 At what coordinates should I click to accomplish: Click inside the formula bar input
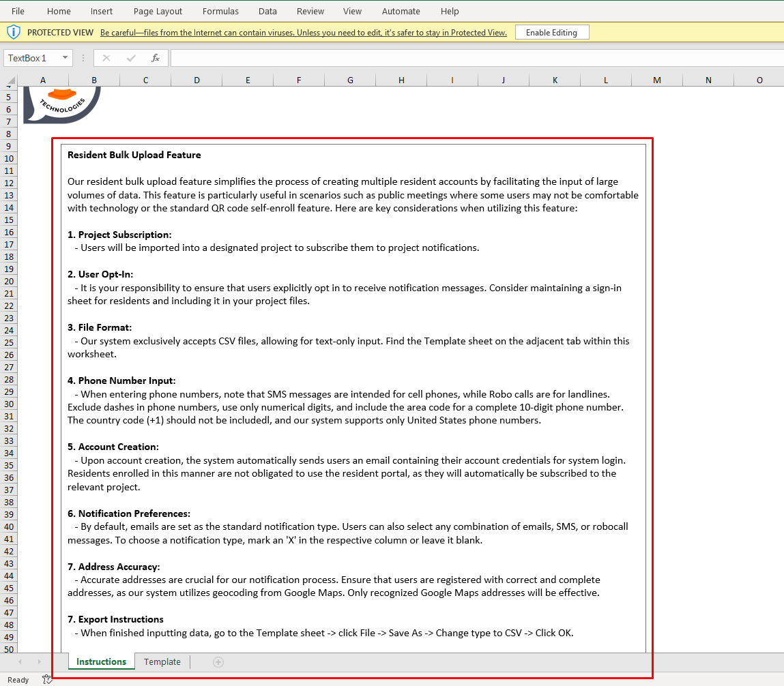[x=477, y=58]
